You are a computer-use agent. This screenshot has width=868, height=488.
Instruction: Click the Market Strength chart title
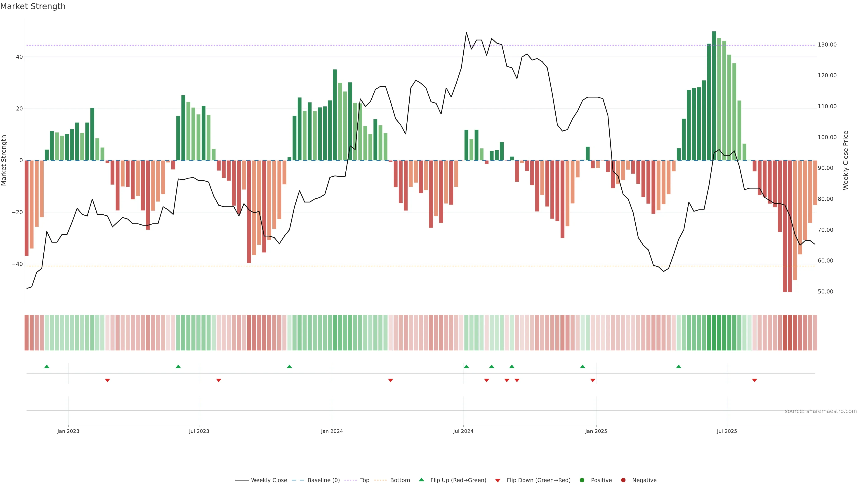coord(33,6)
